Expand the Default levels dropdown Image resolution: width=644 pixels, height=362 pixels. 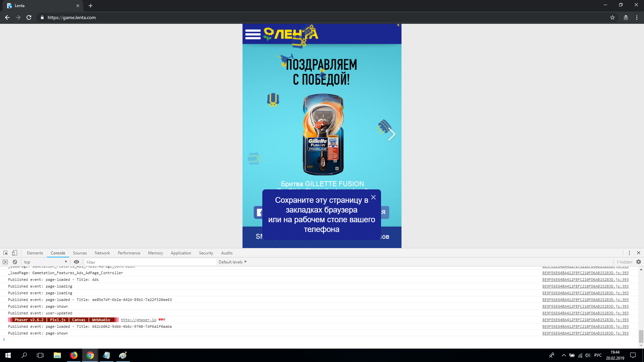tap(232, 262)
